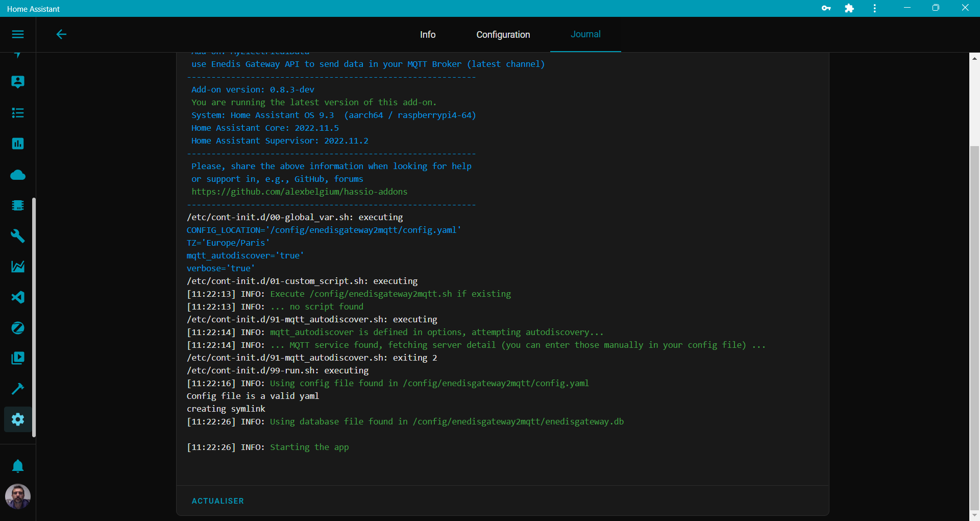The image size is (980, 521).
Task: Open the bar chart history icon
Action: pyautogui.click(x=18, y=144)
